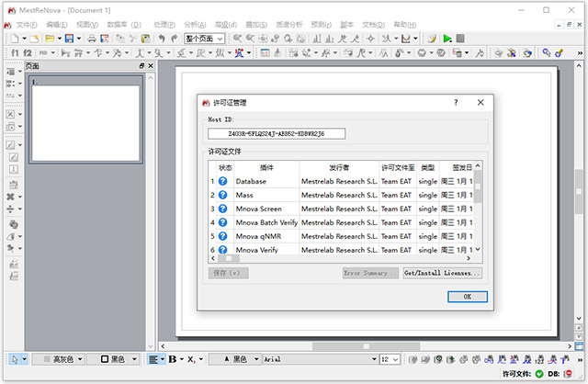Expand the New document dropdown arrow

point(25,39)
